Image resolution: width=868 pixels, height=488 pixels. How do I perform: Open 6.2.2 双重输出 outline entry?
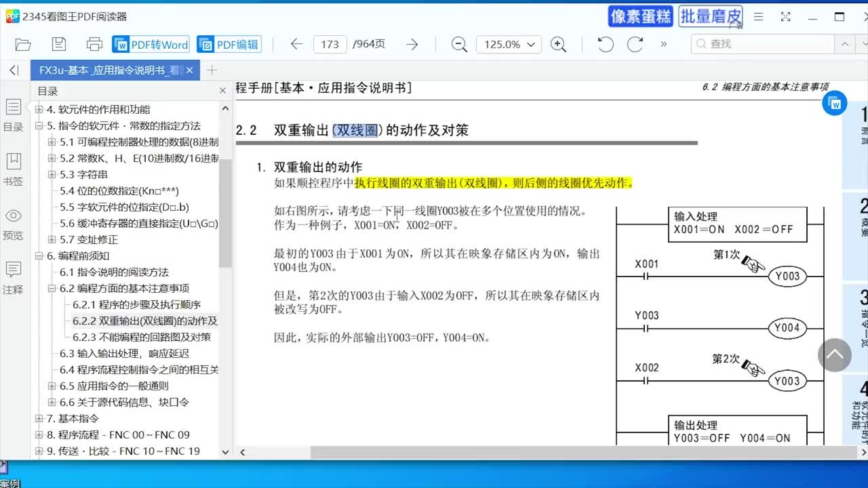145,321
